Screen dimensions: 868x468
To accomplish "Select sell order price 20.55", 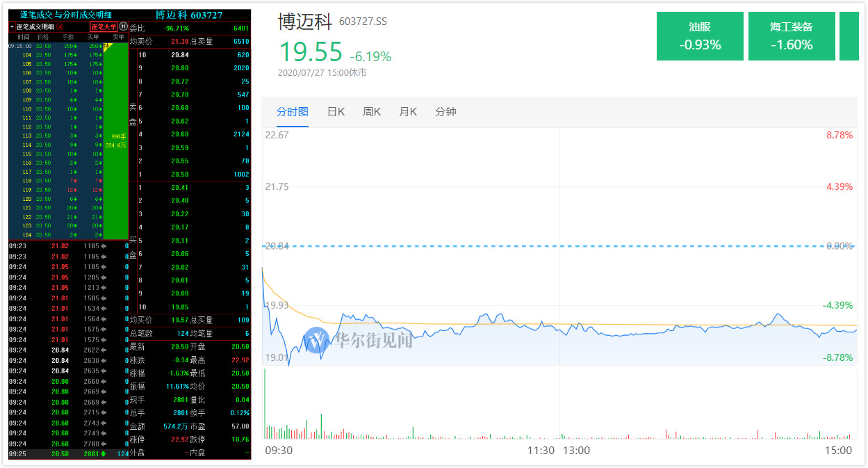I will pyautogui.click(x=179, y=161).
